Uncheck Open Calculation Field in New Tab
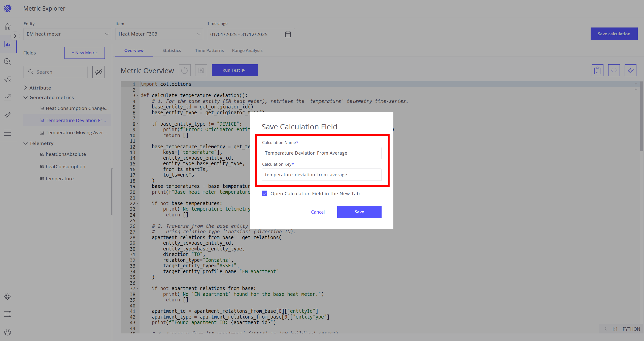This screenshot has height=341, width=644. click(x=264, y=193)
